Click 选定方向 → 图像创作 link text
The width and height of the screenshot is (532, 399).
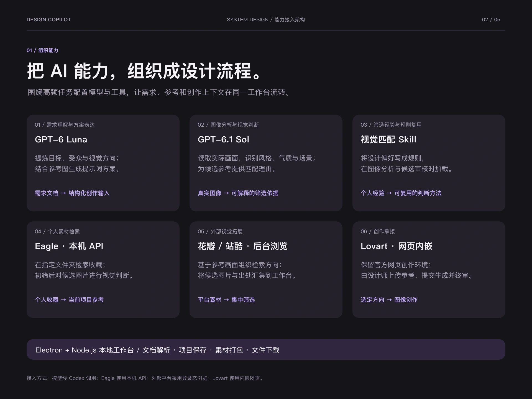389,300
